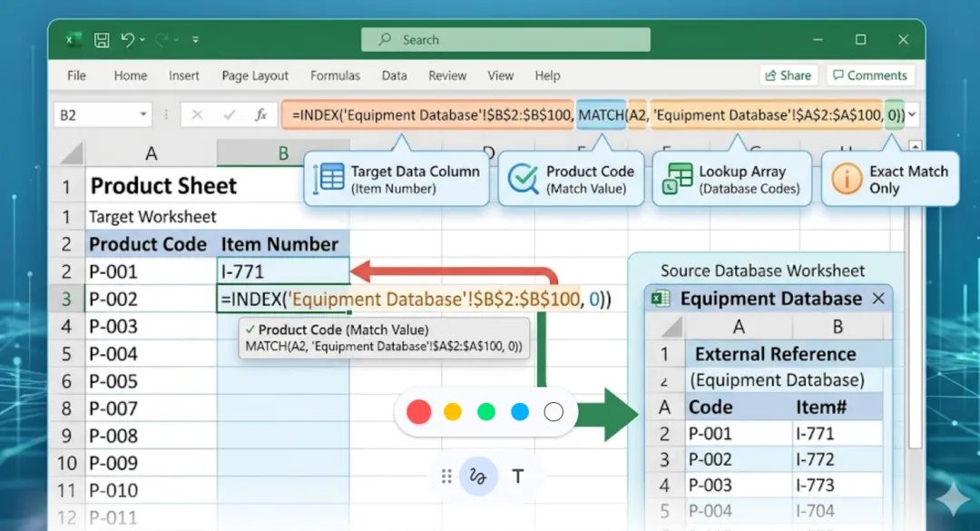
Task: Click the Product Code magnifier check icon
Action: click(524, 179)
